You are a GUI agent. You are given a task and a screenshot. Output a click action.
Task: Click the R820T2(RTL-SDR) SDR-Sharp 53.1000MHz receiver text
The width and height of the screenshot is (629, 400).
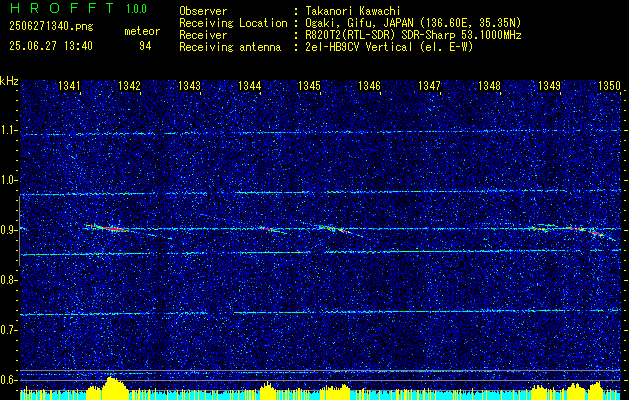pyautogui.click(x=413, y=35)
